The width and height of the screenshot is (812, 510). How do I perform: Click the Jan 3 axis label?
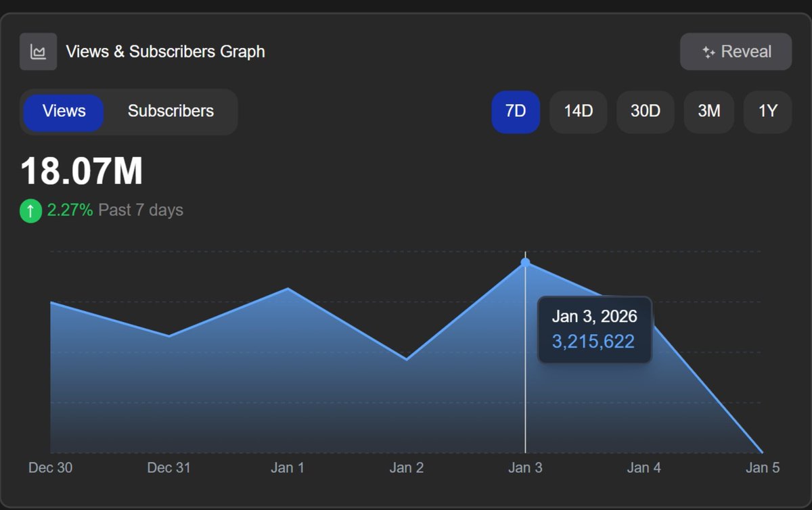525,467
